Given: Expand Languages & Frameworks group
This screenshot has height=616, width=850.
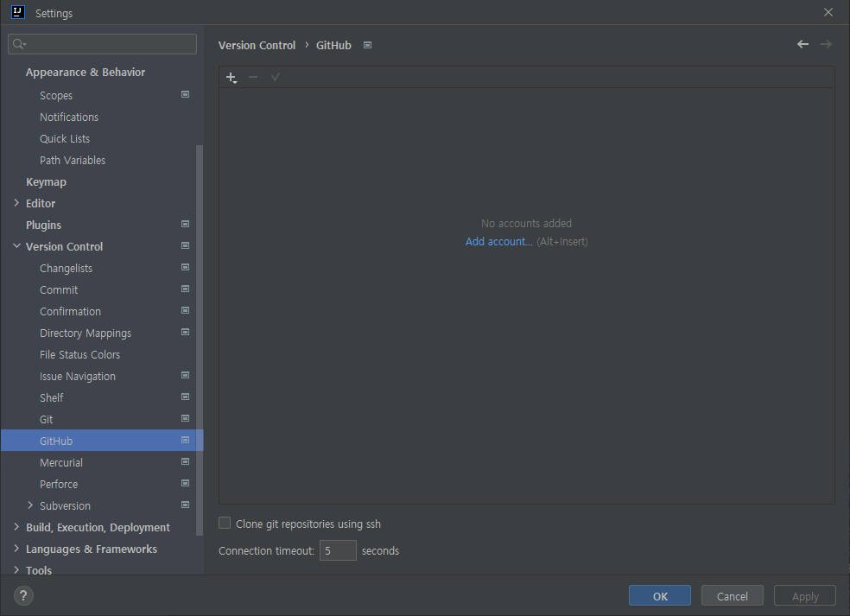Looking at the screenshot, I should click(16, 549).
